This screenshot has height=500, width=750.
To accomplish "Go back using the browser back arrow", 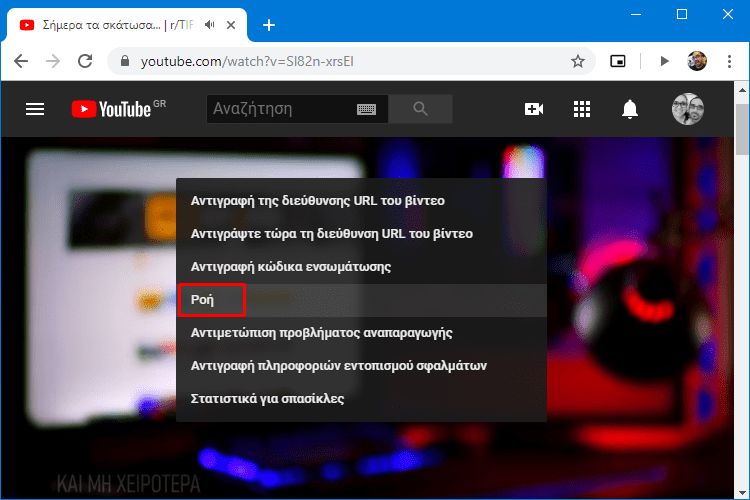I will point(21,61).
